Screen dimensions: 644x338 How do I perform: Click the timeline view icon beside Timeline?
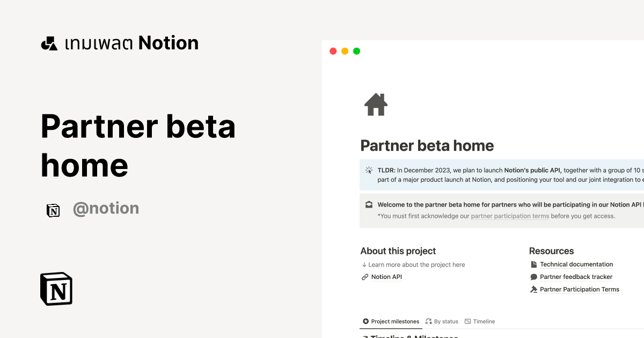(467, 321)
